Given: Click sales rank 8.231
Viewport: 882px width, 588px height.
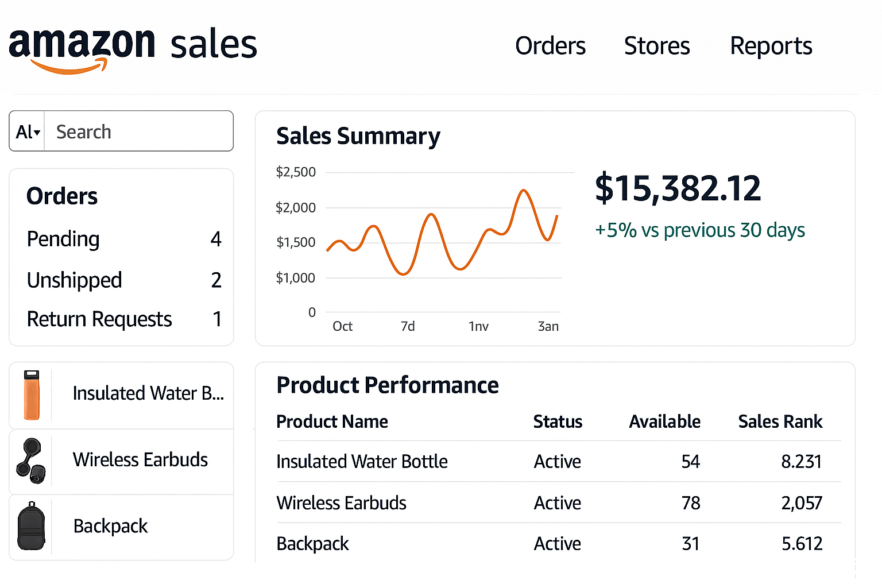Looking at the screenshot, I should tap(802, 462).
